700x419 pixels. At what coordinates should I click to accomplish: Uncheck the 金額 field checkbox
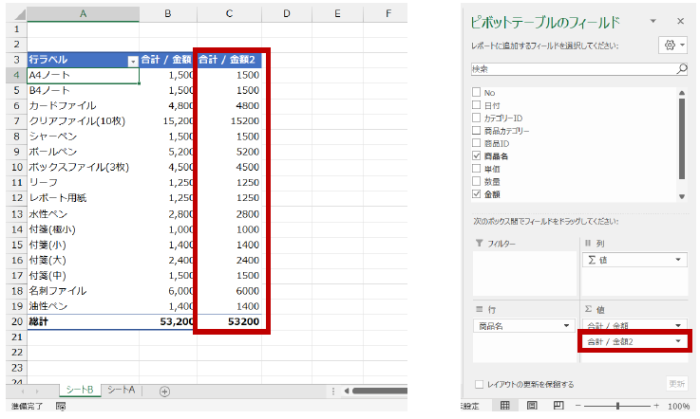click(x=475, y=195)
